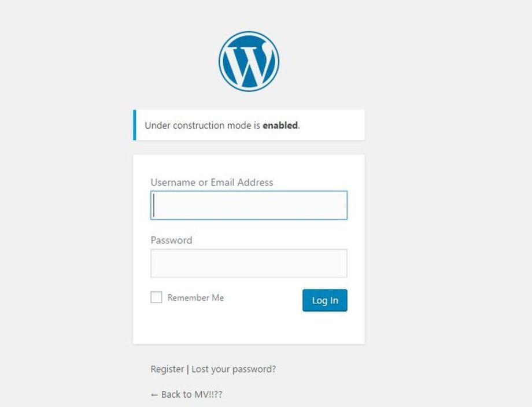
Task: Click the bold word enabled in the notice
Action: click(x=280, y=125)
